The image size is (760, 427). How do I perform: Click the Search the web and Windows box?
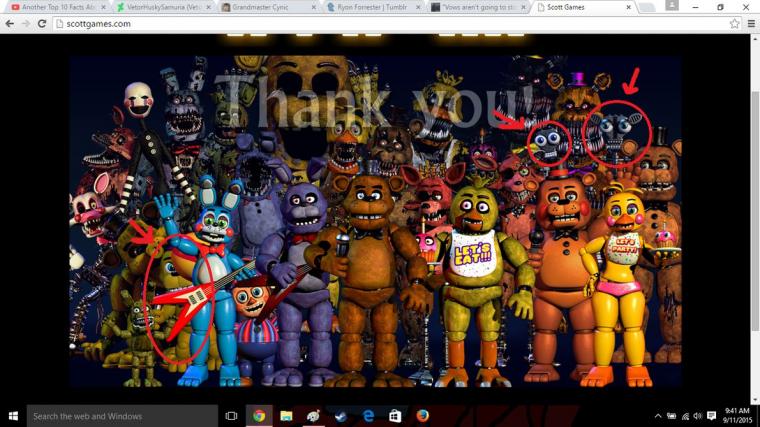pos(122,416)
